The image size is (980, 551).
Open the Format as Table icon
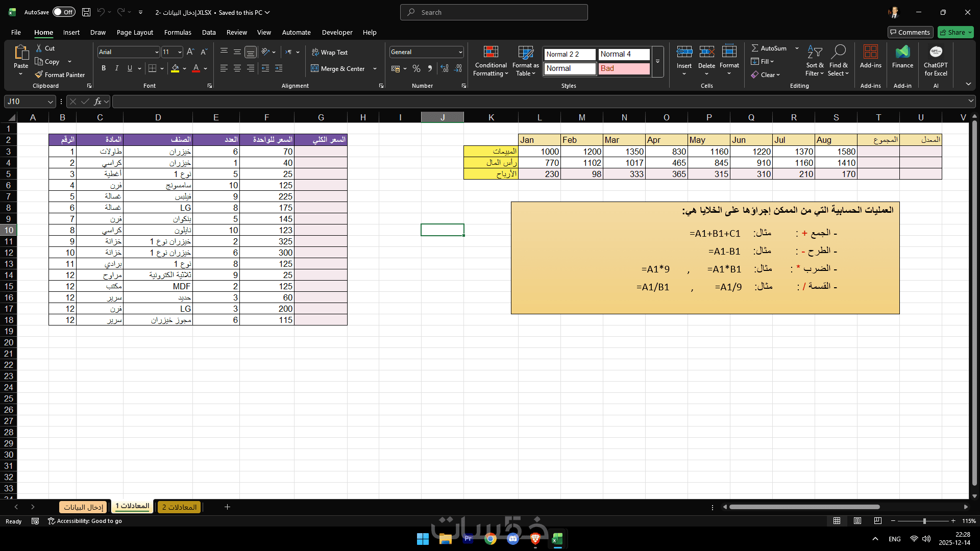(x=525, y=52)
